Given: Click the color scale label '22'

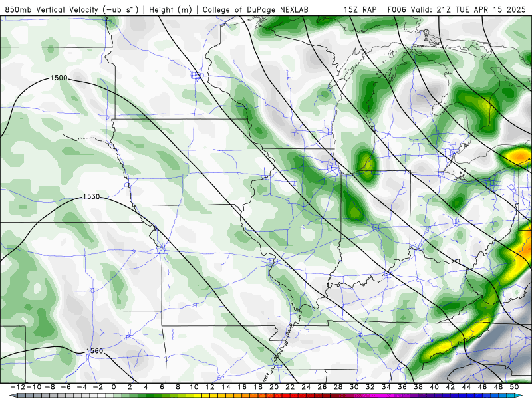Looking at the screenshot, I should [x=290, y=387].
